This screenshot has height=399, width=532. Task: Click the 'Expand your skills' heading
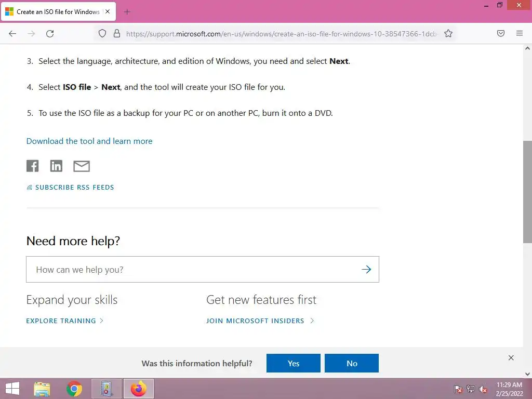72,300
